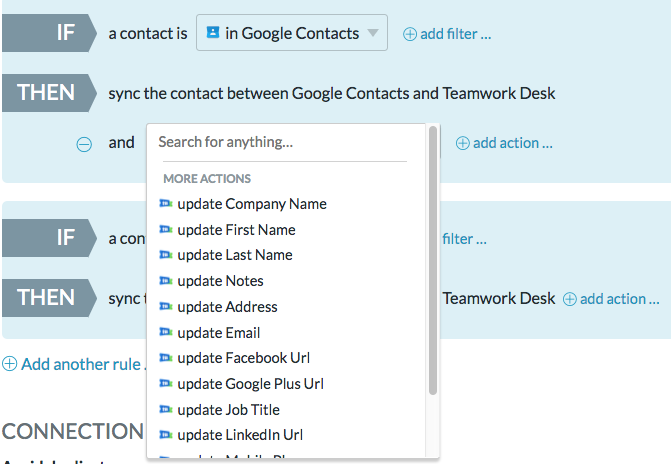This screenshot has width=671, height=464.
Task: Click icon next to 'update First Name'
Action: click(x=166, y=229)
